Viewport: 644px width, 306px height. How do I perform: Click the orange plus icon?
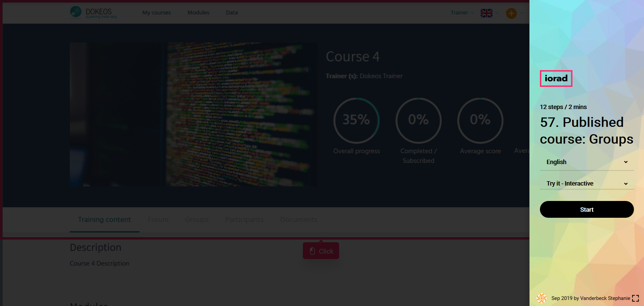(511, 13)
